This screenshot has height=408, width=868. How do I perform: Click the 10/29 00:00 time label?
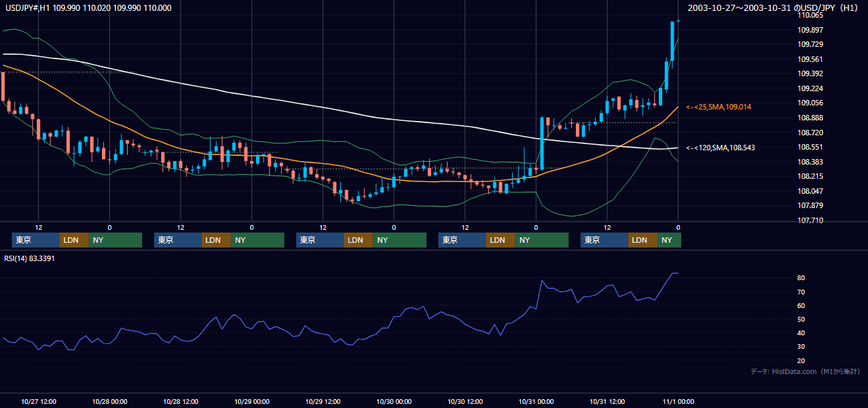tap(252, 401)
